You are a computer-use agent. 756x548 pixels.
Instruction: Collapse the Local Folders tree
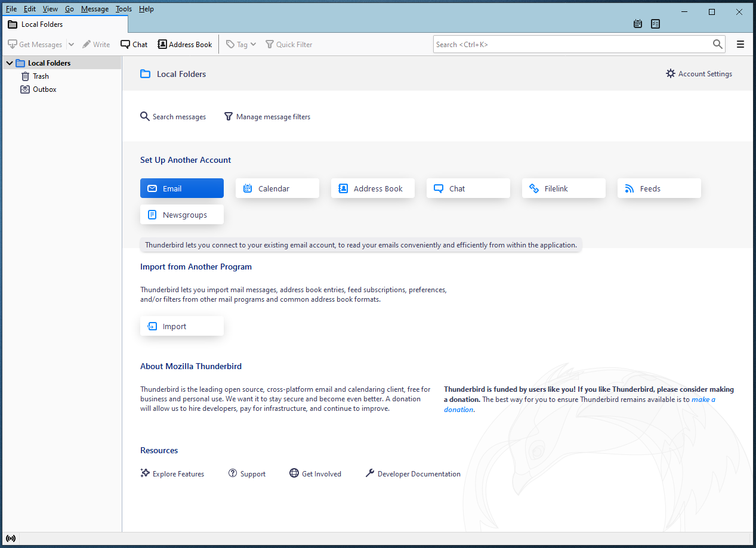[x=10, y=63]
